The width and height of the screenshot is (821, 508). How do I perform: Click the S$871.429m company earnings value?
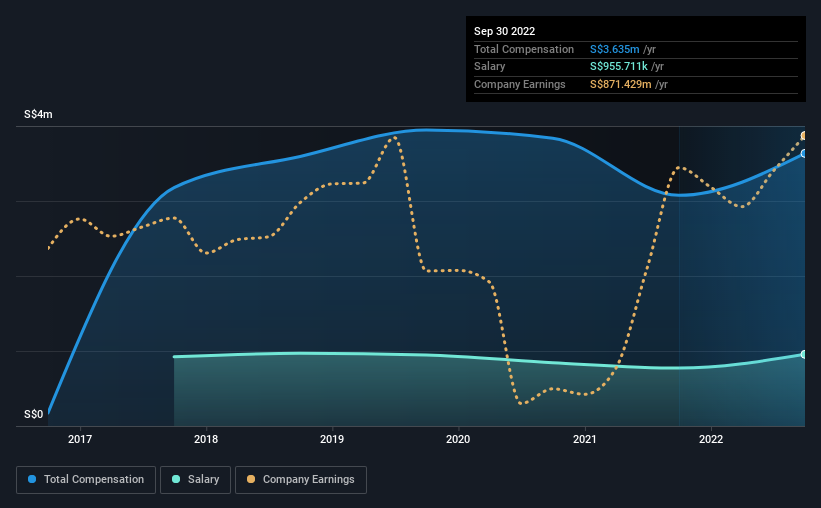pyautogui.click(x=621, y=84)
